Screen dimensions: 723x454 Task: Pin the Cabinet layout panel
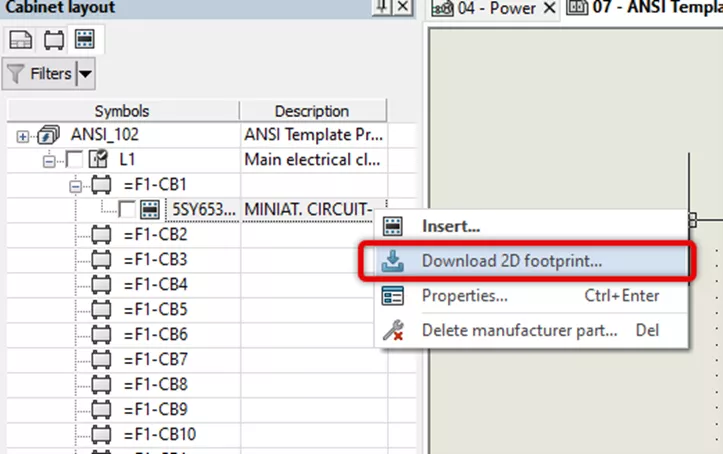click(382, 7)
